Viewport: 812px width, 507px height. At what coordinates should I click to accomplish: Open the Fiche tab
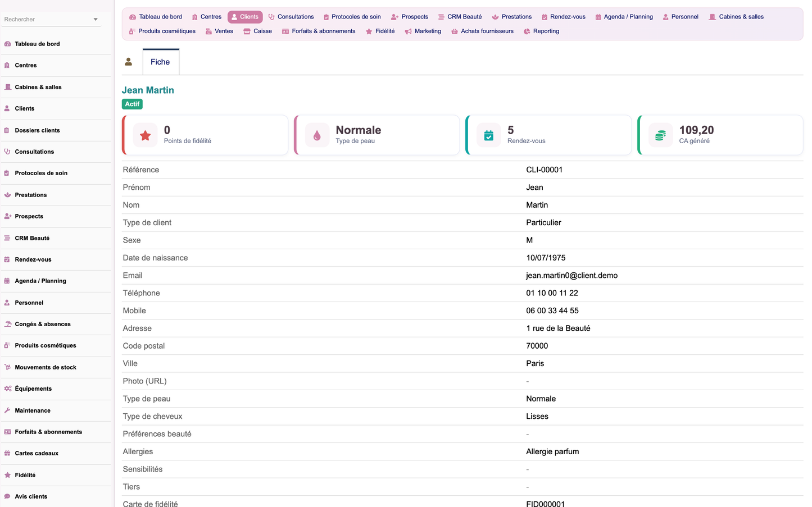click(x=160, y=62)
